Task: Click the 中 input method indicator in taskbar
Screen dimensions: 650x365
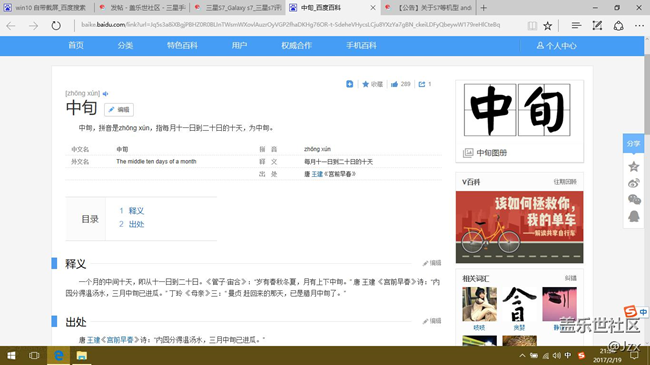Action: [568, 355]
